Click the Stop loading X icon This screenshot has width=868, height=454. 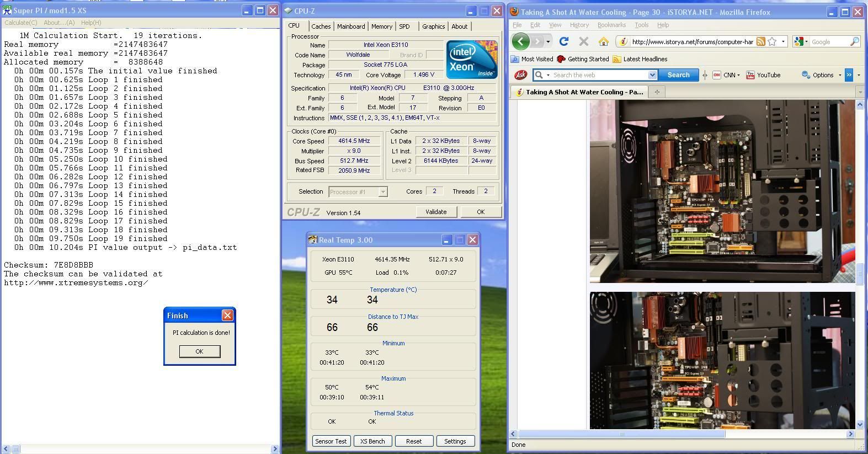click(x=583, y=41)
